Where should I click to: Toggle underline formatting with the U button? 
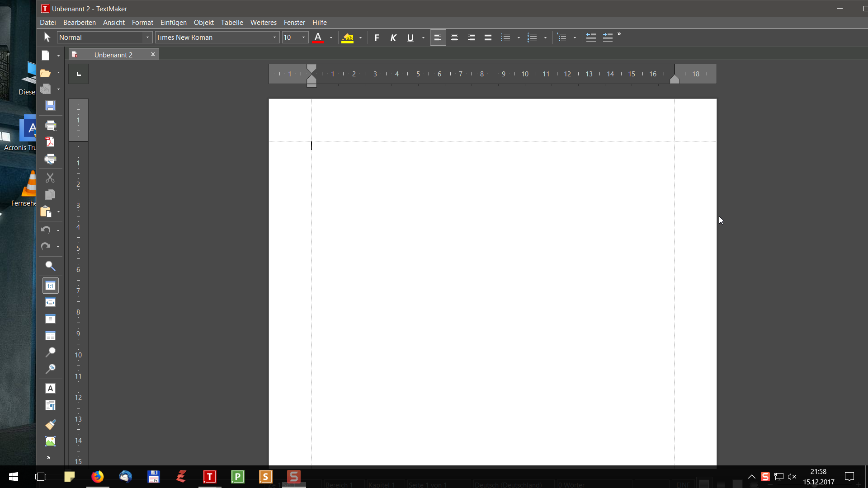pyautogui.click(x=410, y=38)
